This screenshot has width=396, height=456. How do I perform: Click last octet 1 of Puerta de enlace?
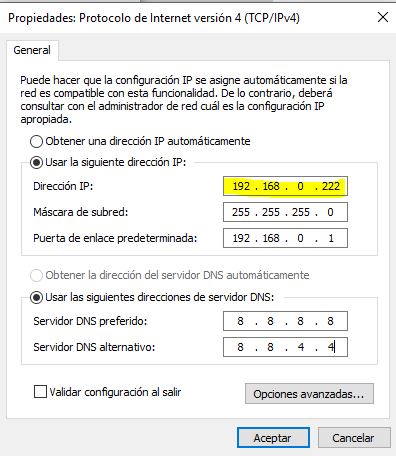click(331, 238)
